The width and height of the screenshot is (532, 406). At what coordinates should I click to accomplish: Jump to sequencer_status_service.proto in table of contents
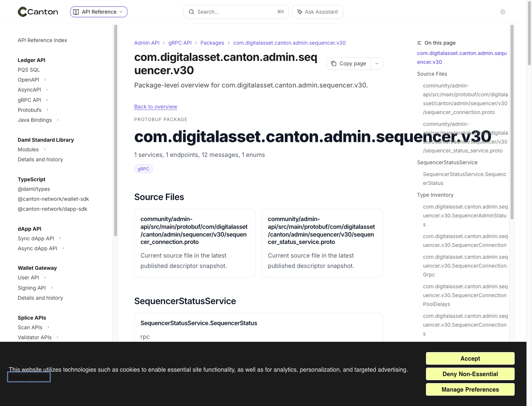[x=465, y=137]
